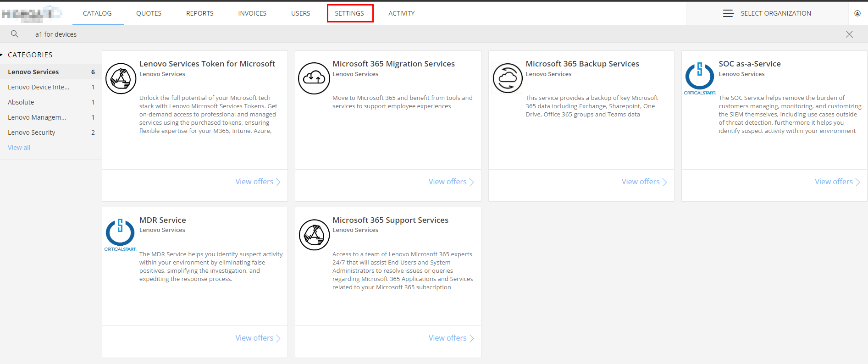This screenshot has width=868, height=364.
Task: Click 'Lenovo Services' under SOC as-a-Service
Action: 741,74
